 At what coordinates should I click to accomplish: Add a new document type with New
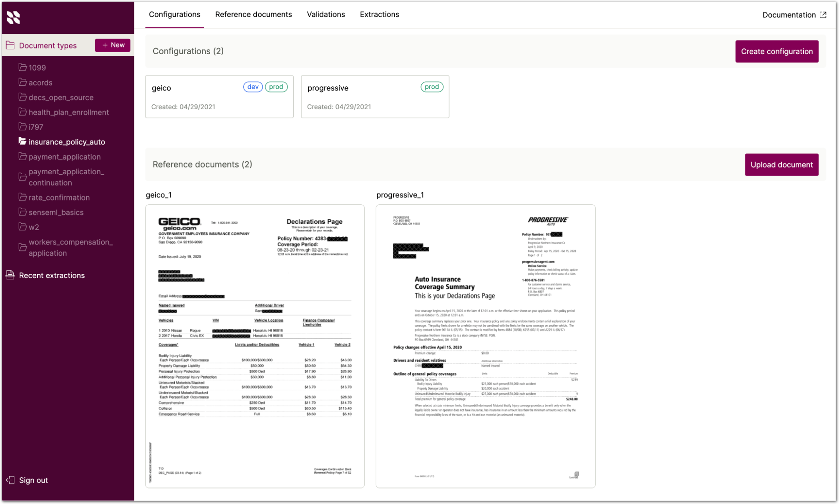pos(113,45)
